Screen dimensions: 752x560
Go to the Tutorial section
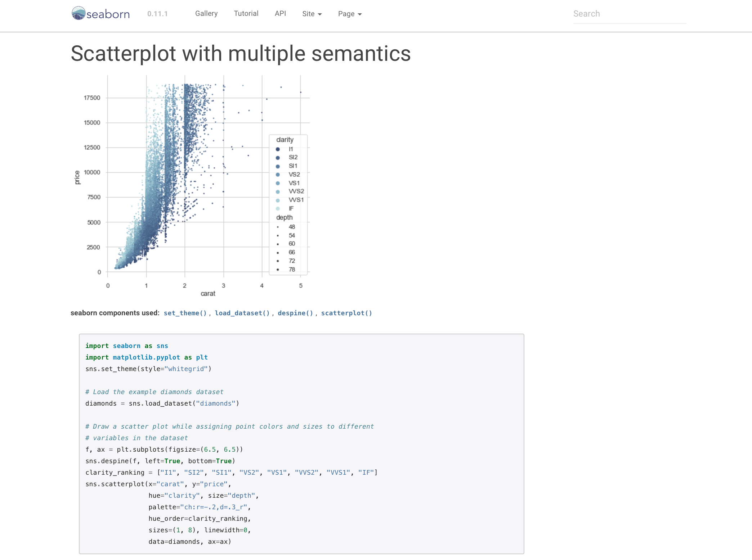(246, 13)
